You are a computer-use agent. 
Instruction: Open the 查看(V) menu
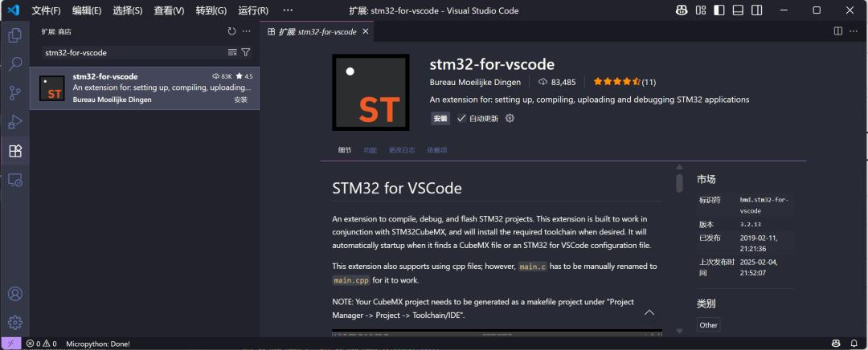[x=170, y=10]
